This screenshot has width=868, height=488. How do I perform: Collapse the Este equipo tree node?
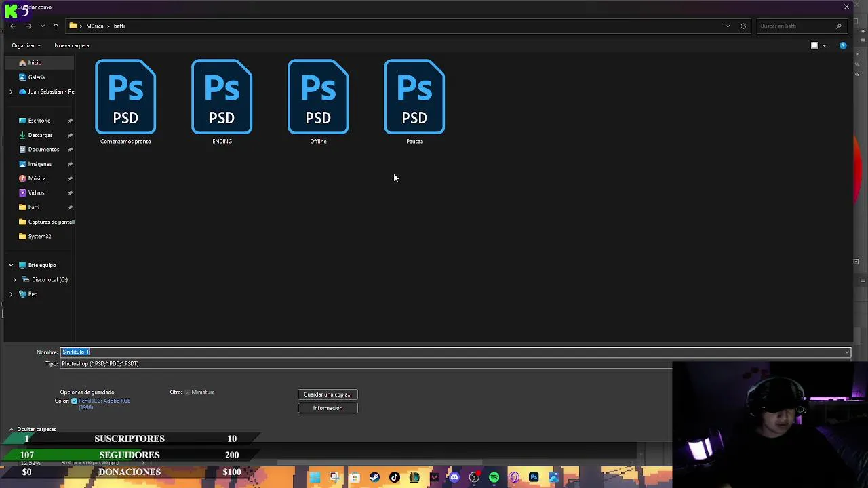click(x=11, y=265)
